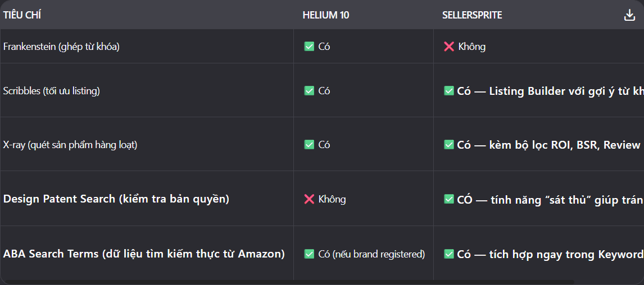
Task: Download the comparison table
Action: [629, 16]
